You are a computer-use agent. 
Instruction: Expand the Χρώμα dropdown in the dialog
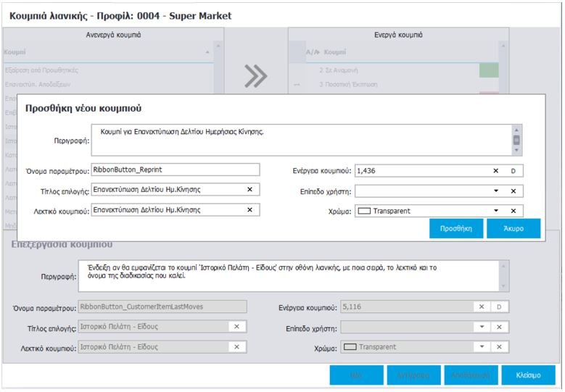point(496,211)
